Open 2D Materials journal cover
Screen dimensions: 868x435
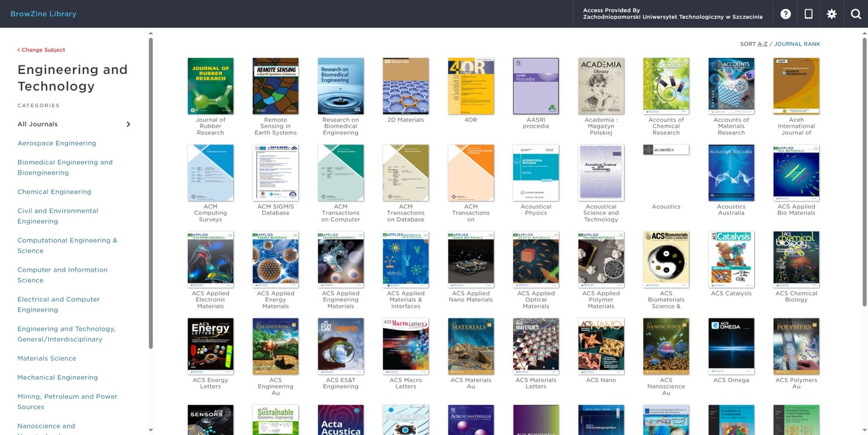click(406, 86)
